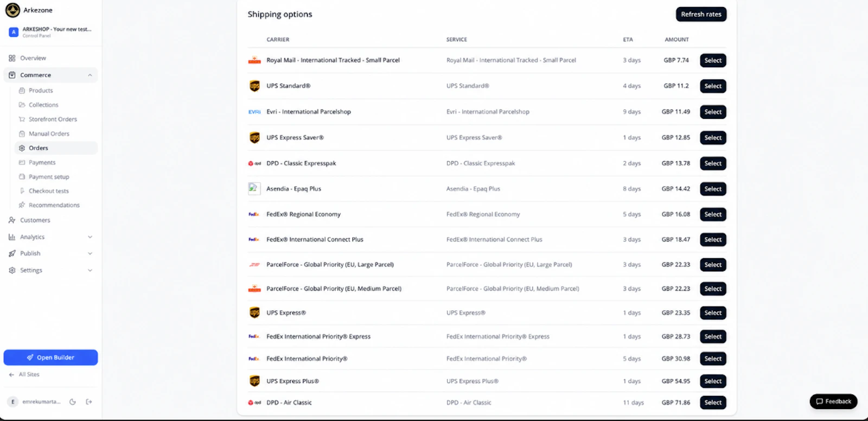The image size is (868, 421).
Task: Expand the Publish section chevron
Action: (90, 253)
